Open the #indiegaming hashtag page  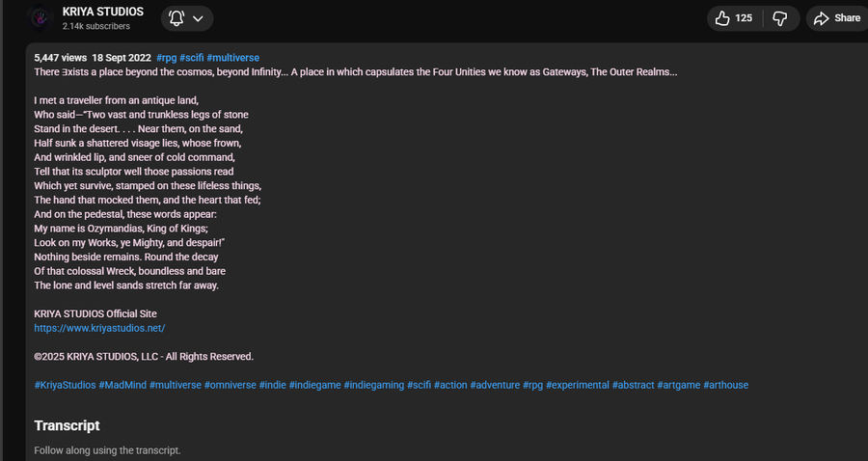coord(372,385)
